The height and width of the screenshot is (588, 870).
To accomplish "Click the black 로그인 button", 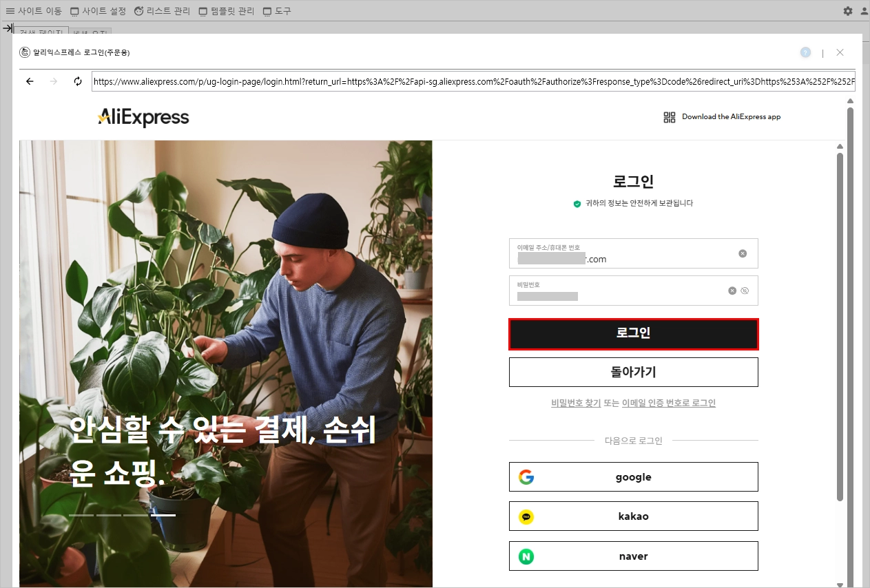I will pyautogui.click(x=634, y=334).
